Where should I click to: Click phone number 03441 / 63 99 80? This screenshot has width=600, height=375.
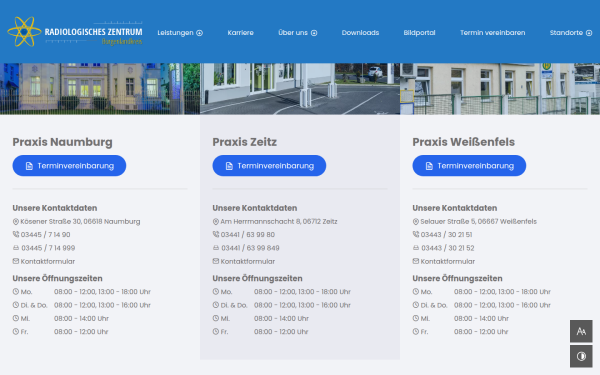(248, 235)
